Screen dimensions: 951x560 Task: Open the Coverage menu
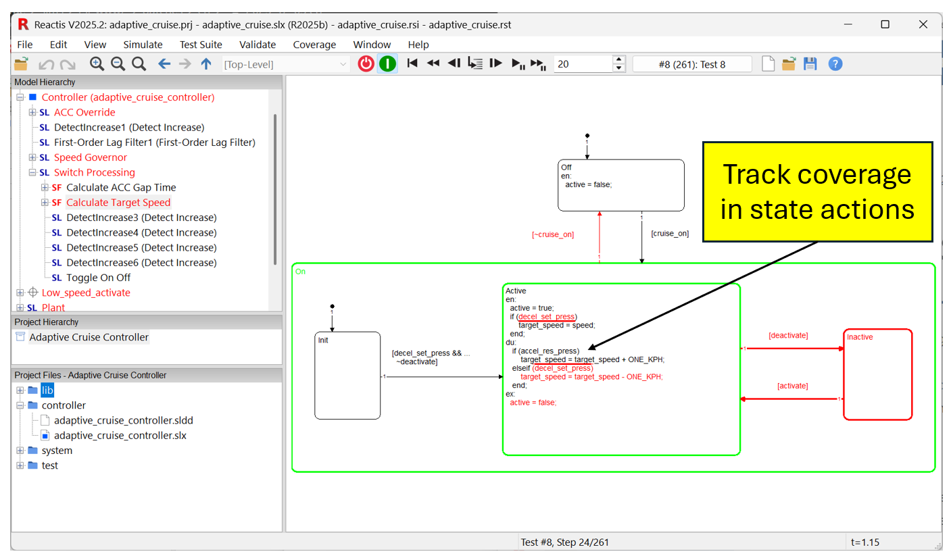(x=314, y=45)
